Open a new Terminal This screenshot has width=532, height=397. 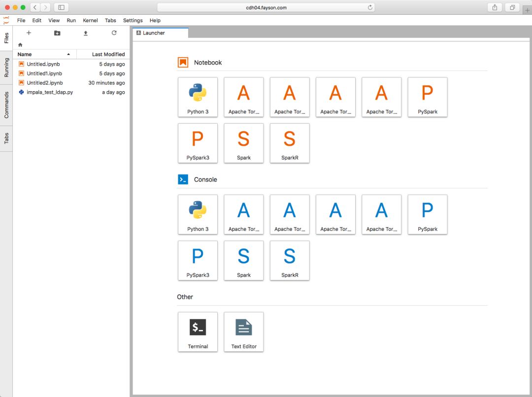click(198, 332)
